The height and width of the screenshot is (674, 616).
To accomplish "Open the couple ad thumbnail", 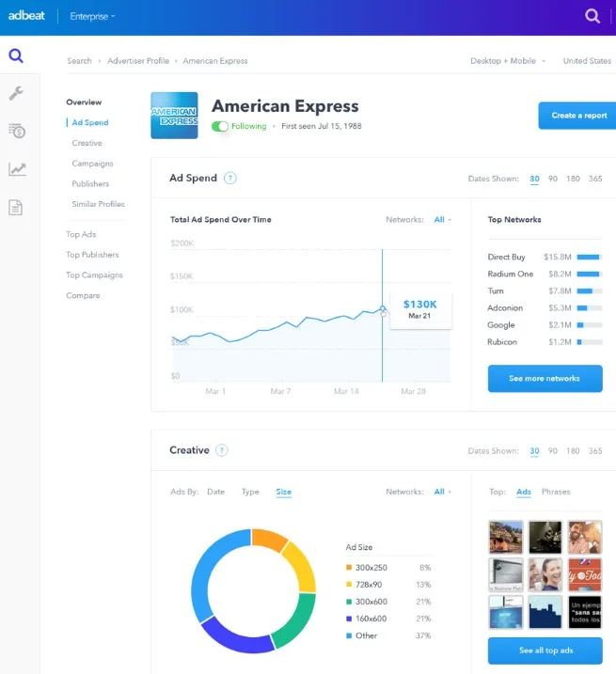I will [585, 537].
